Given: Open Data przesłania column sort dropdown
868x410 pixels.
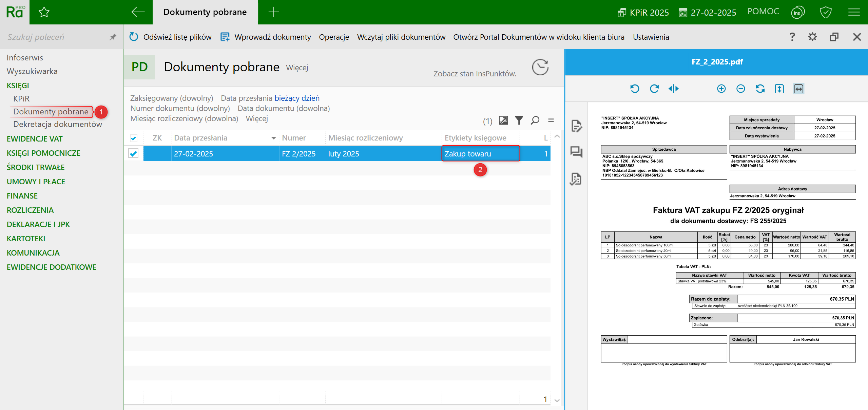Looking at the screenshot, I should [x=273, y=138].
